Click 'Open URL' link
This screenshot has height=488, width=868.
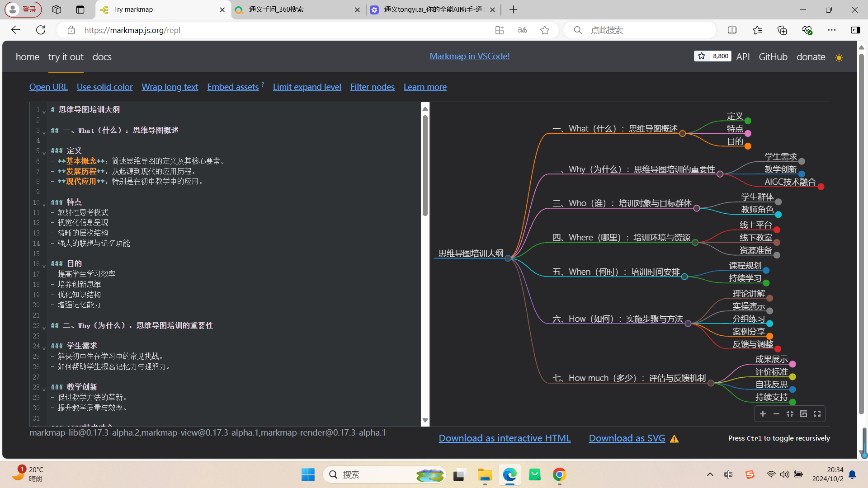pyautogui.click(x=48, y=86)
